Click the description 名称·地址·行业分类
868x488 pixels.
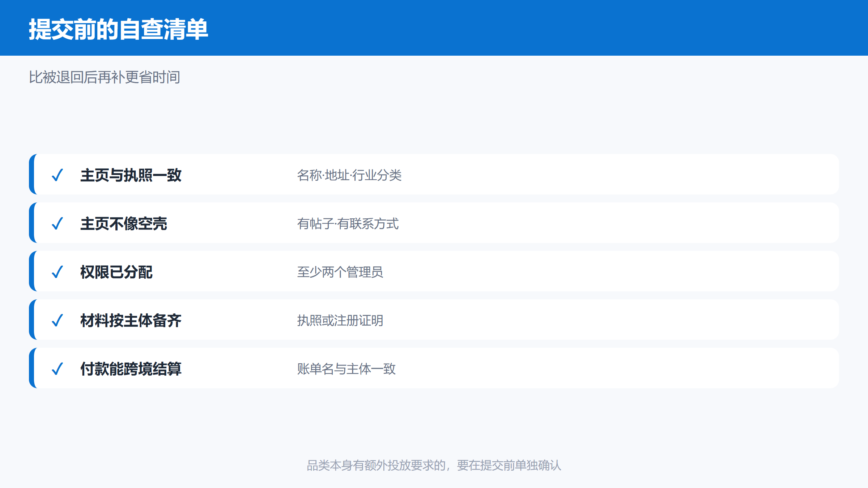349,175
